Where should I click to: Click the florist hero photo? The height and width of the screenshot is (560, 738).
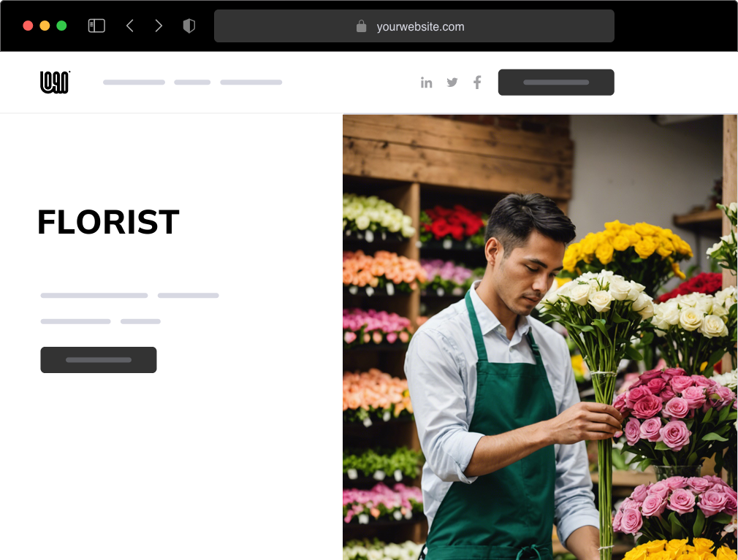click(539, 337)
